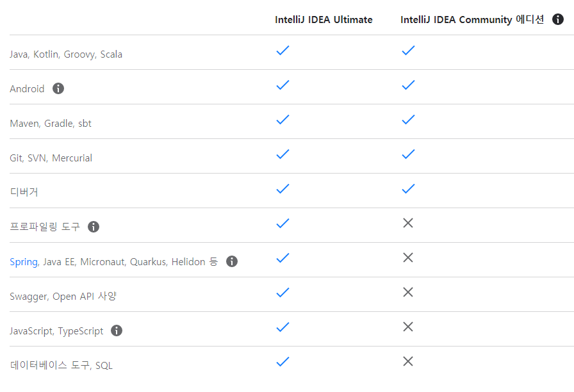
Task: Click the info icon after Helidon 등
Action: click(x=232, y=261)
